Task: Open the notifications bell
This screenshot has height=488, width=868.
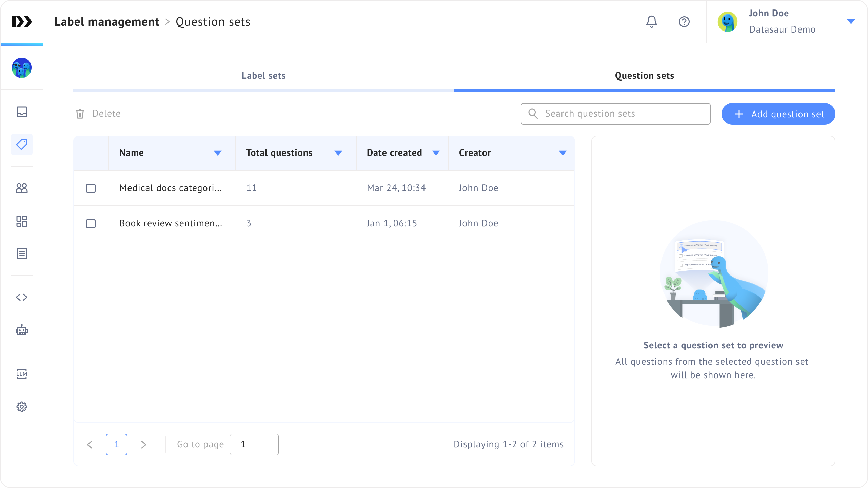Action: [651, 22]
